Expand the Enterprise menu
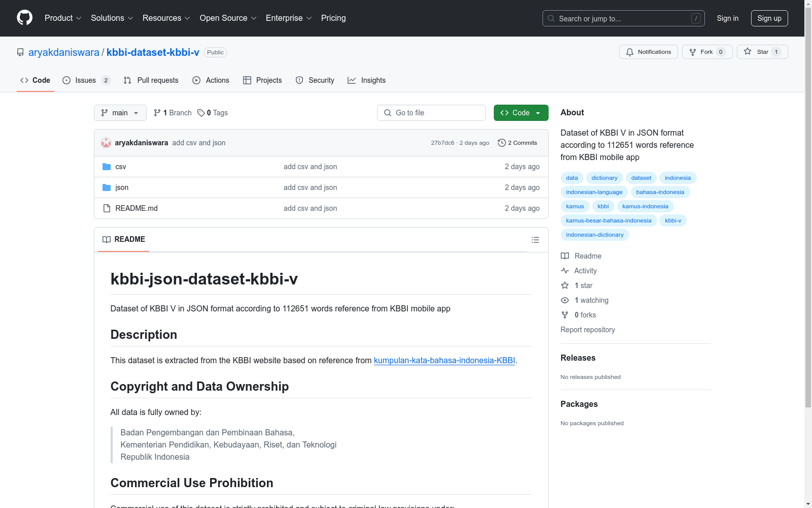This screenshot has height=508, width=812. (289, 18)
